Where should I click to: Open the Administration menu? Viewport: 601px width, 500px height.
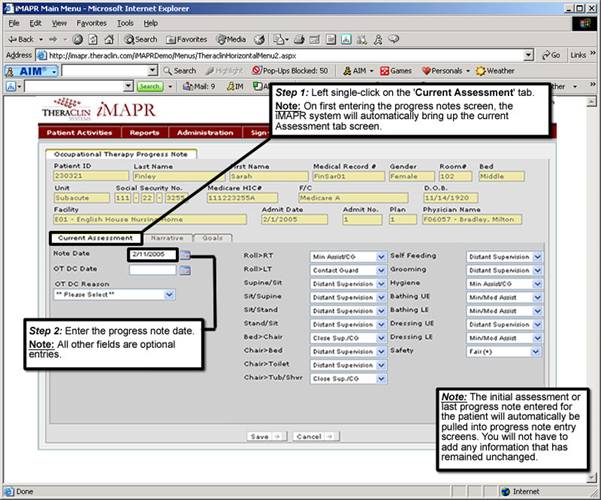click(205, 133)
